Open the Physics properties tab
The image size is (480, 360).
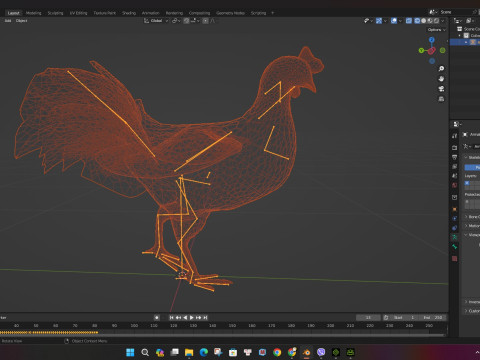(454, 218)
